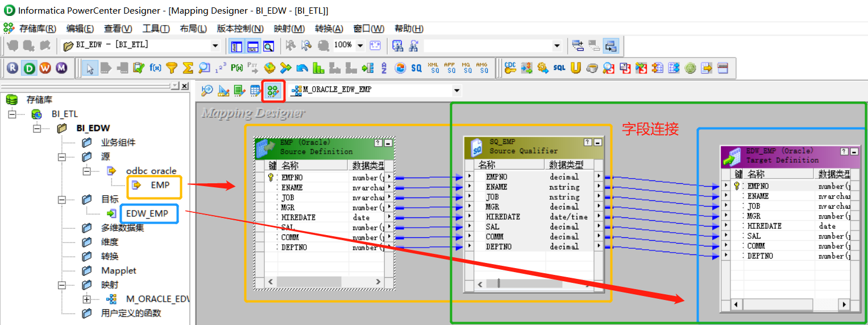The image size is (868, 325).
Task: Select the 业务组件 folder
Action: click(x=118, y=142)
